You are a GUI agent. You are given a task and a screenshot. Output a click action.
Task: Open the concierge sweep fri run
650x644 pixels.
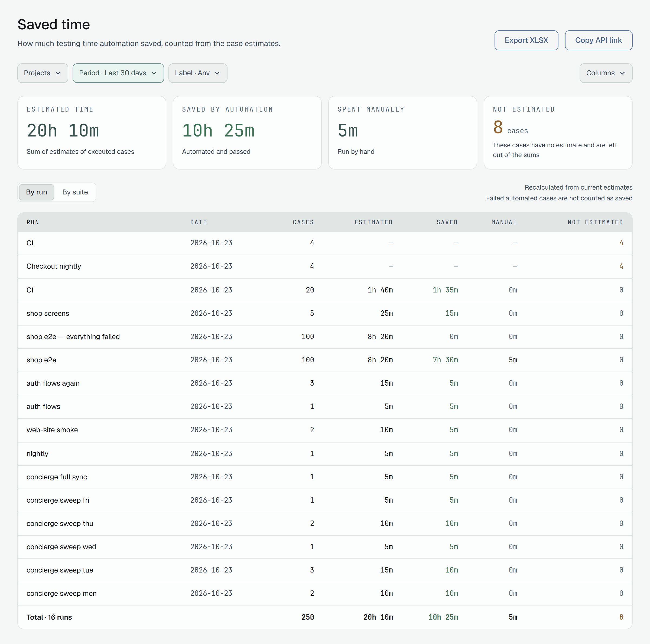tap(325, 500)
